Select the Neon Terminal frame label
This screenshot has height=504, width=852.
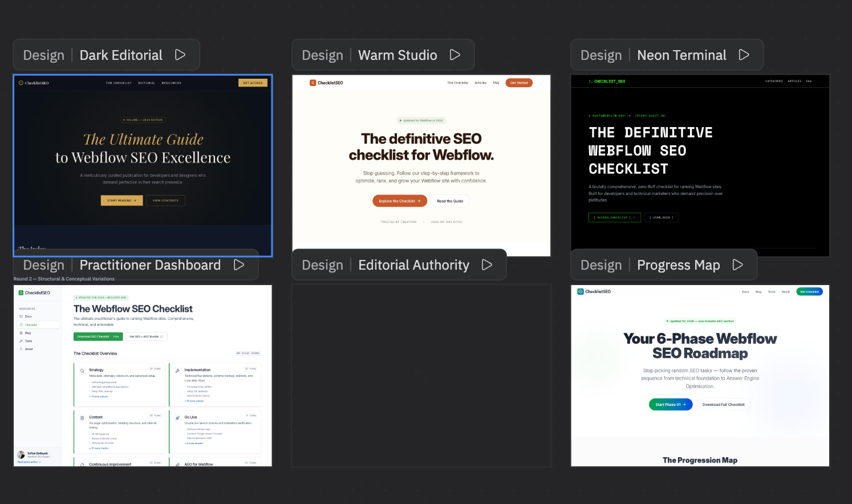click(x=681, y=55)
